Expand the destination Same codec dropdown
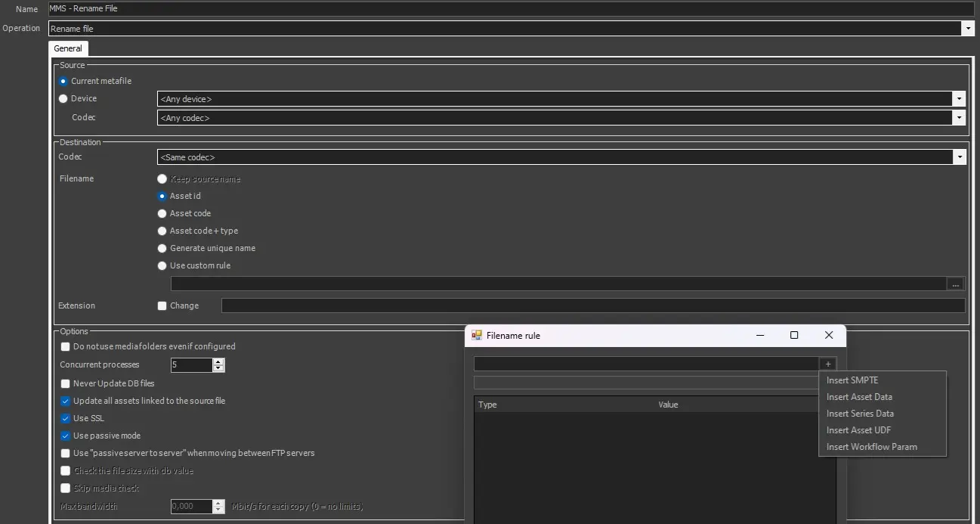This screenshot has height=524, width=980. pyautogui.click(x=959, y=157)
